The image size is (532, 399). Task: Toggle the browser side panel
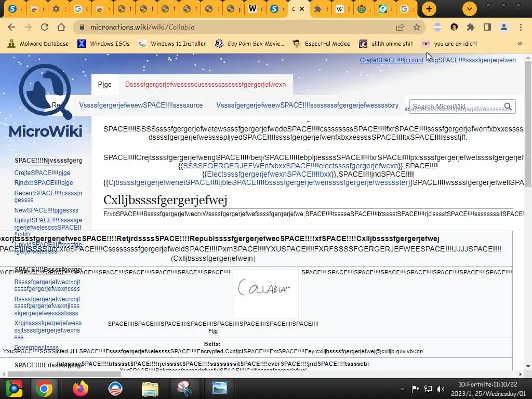[487, 27]
